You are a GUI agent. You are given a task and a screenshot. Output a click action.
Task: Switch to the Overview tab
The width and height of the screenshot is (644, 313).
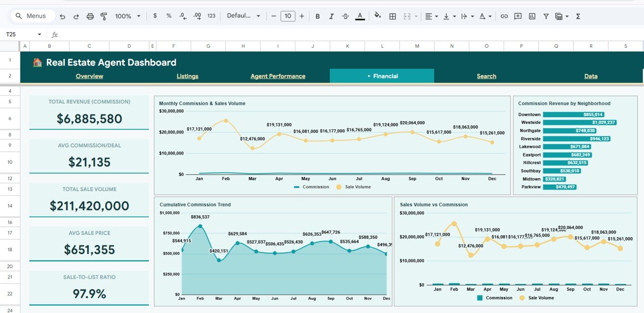89,76
